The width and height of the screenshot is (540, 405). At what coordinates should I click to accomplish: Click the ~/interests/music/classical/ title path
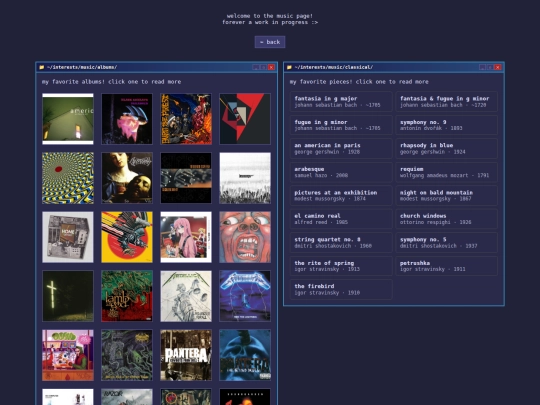(x=334, y=67)
